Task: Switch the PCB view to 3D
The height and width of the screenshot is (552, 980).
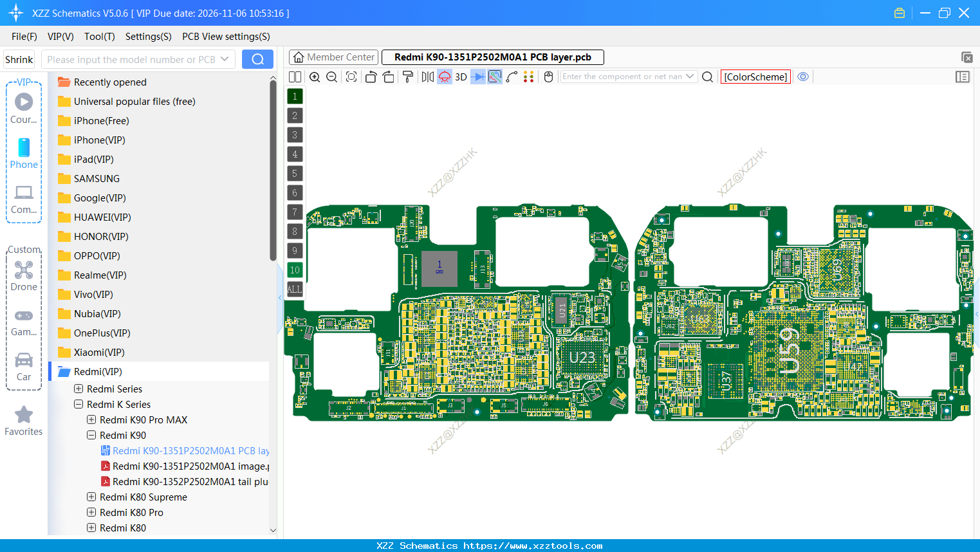Action: [x=460, y=77]
